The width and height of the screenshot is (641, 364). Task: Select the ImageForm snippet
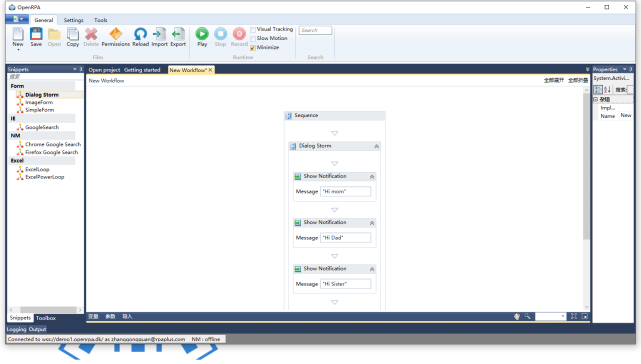[x=39, y=102]
